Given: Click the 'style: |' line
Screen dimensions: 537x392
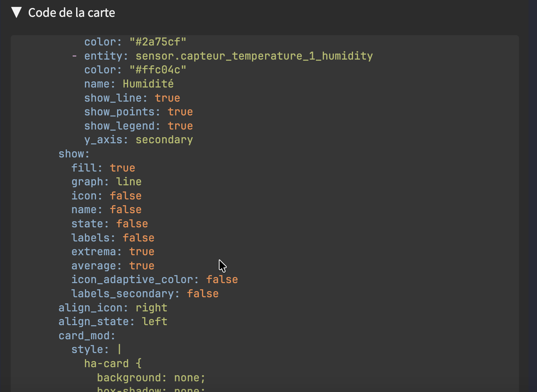Looking at the screenshot, I should (96, 349).
